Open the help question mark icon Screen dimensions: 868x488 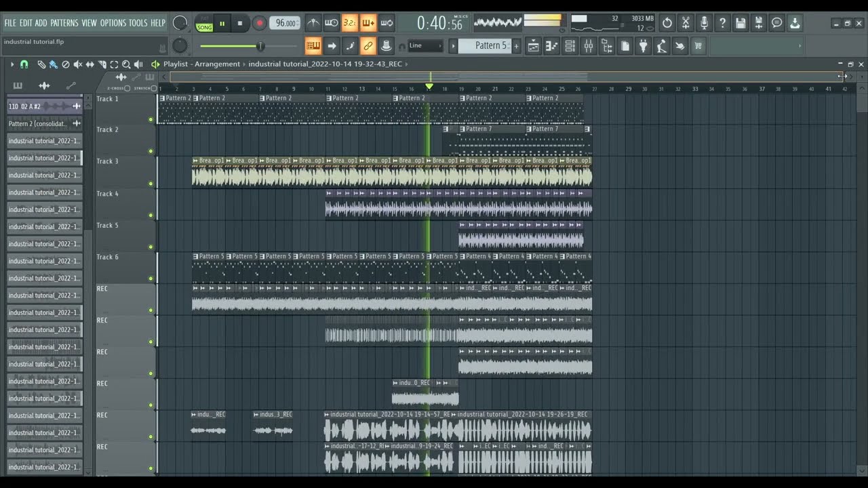pos(722,23)
